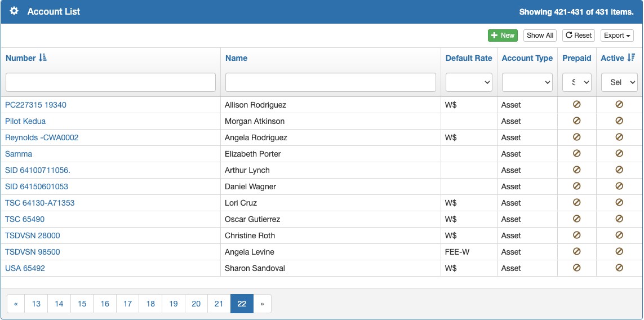Click Prepaid status icon for Morgan Atkinson
Screen dimensions: 644x320
tap(576, 121)
